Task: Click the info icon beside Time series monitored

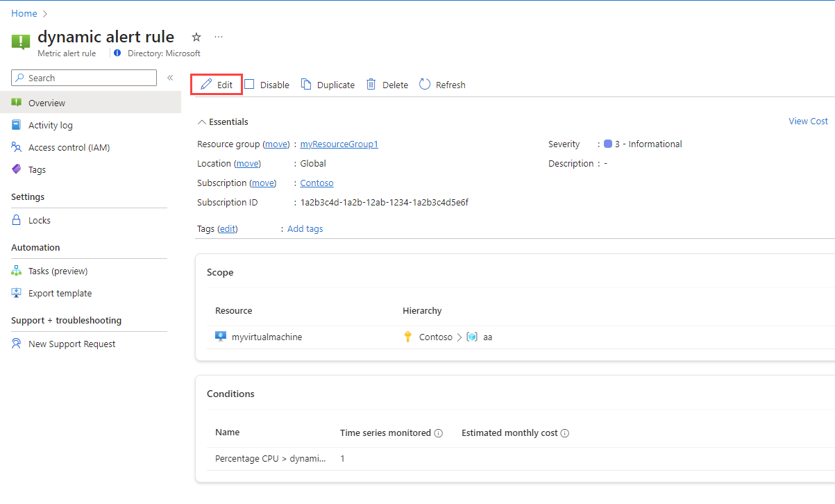Action: click(439, 432)
